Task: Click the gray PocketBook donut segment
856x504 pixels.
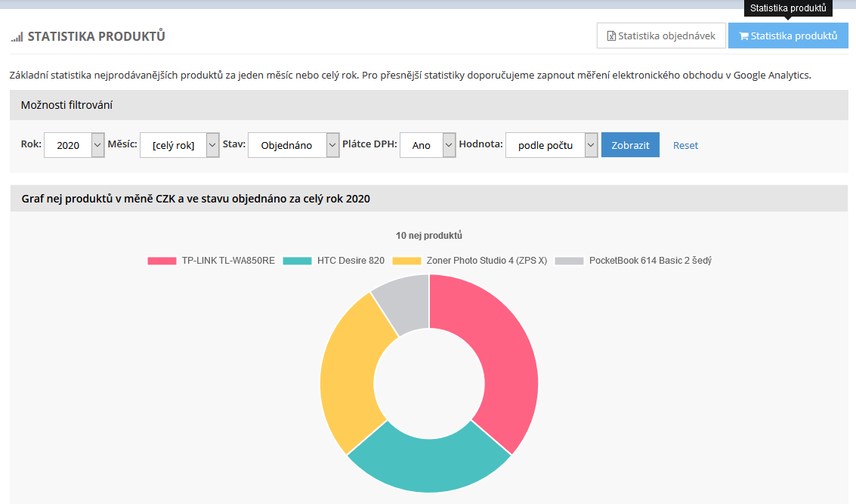Action: tap(406, 303)
